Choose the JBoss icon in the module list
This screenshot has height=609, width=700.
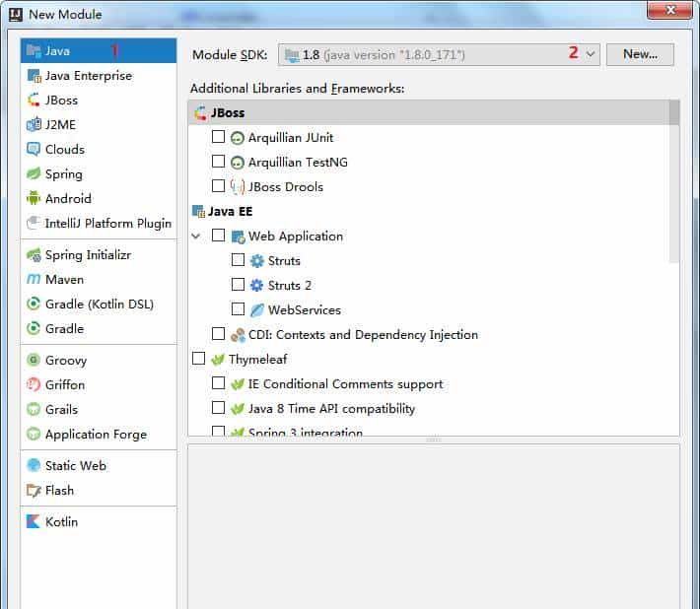pyautogui.click(x=34, y=100)
